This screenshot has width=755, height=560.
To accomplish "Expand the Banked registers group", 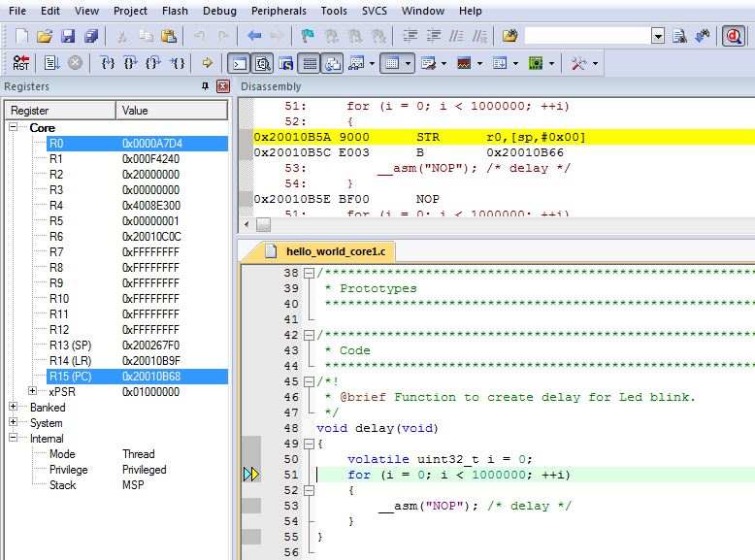I will [14, 408].
